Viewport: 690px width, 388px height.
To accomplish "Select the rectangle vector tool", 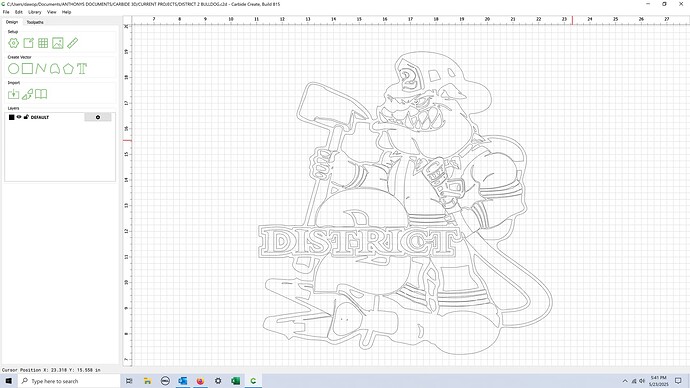I will pyautogui.click(x=27, y=68).
